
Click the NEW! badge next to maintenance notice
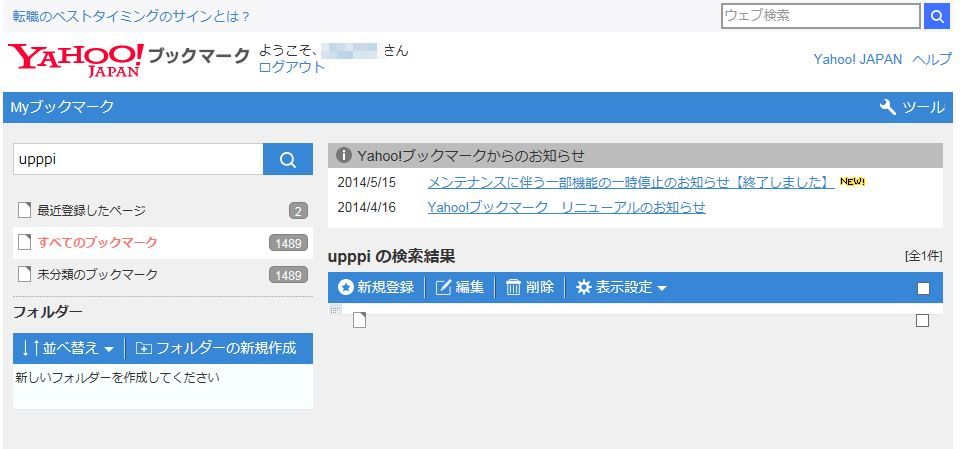[x=852, y=181]
